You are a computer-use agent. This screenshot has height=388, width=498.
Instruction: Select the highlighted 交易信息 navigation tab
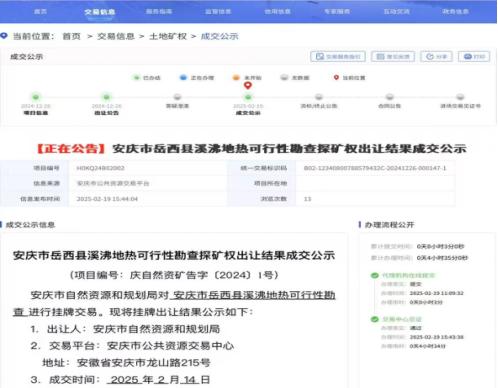[100, 12]
